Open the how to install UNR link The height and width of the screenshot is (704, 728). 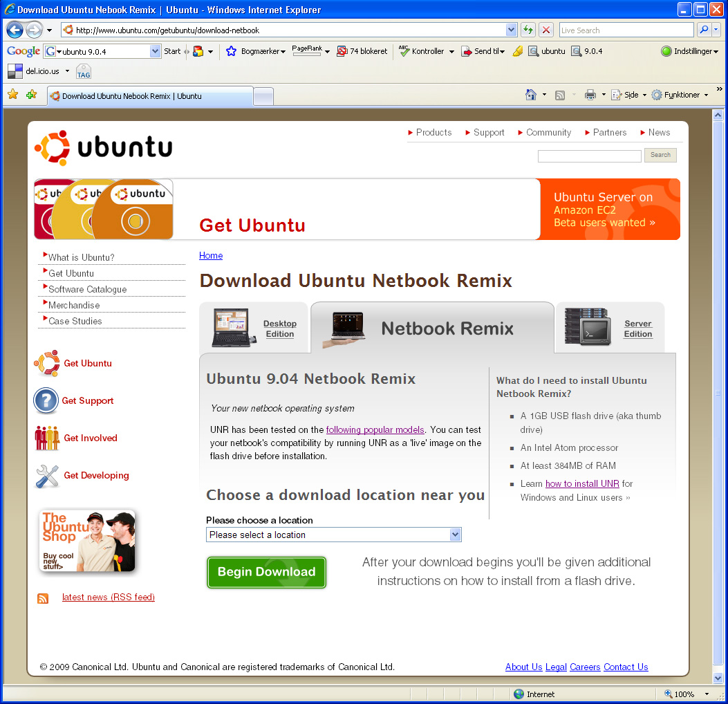582,483
